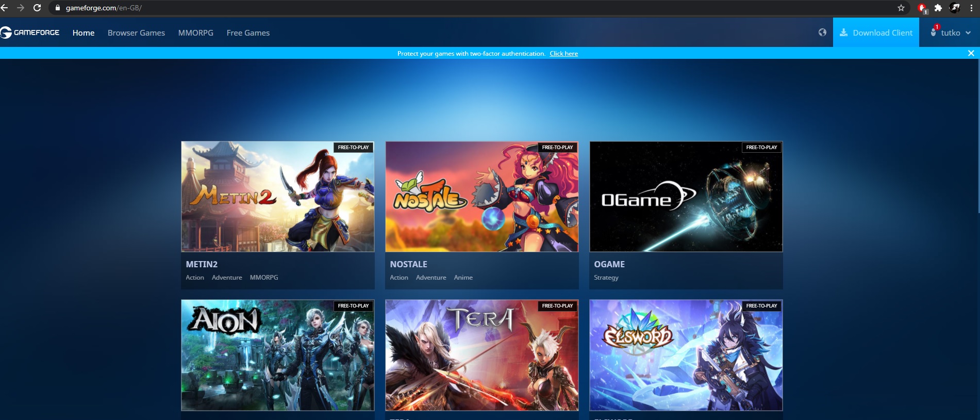
Task: Bookmark this page with the star icon
Action: (x=901, y=8)
